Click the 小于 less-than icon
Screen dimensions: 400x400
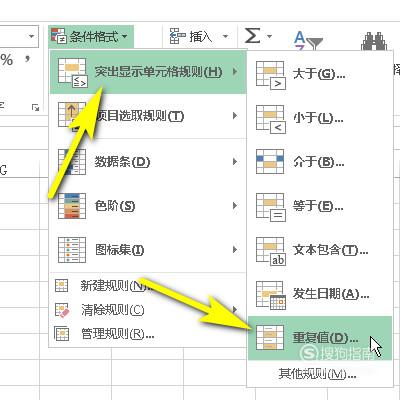pos(271,119)
